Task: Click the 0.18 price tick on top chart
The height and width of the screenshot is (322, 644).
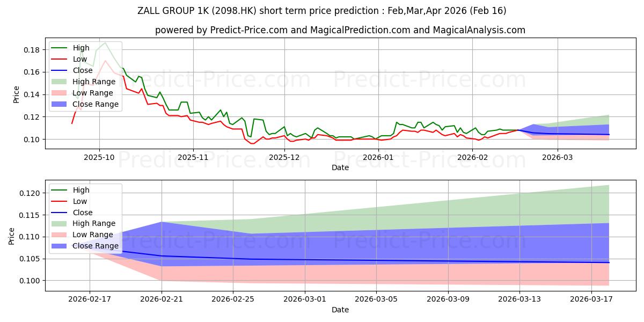Action: point(32,50)
